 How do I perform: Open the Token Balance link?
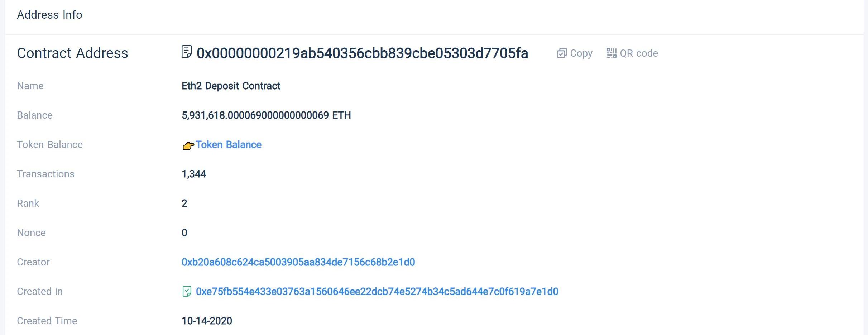229,145
